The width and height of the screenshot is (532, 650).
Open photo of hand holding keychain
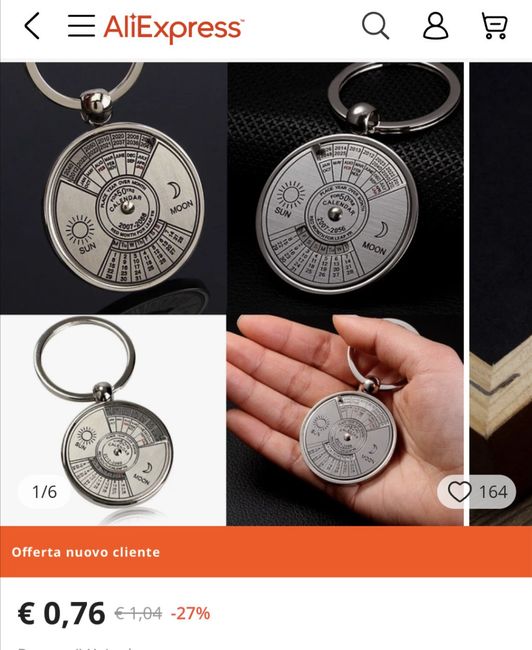coord(345,420)
